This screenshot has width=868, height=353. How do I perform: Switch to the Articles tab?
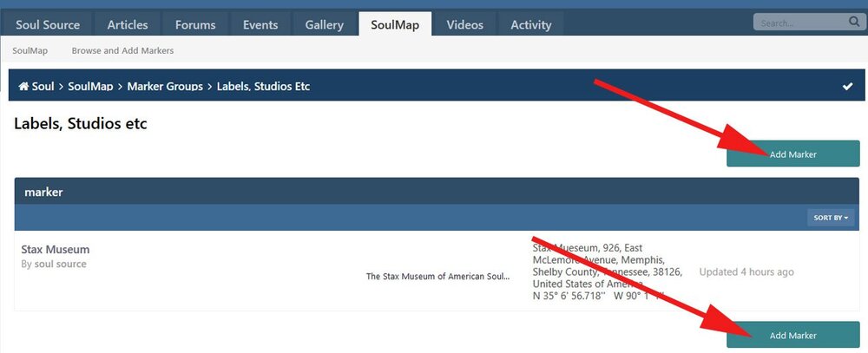[x=128, y=25]
